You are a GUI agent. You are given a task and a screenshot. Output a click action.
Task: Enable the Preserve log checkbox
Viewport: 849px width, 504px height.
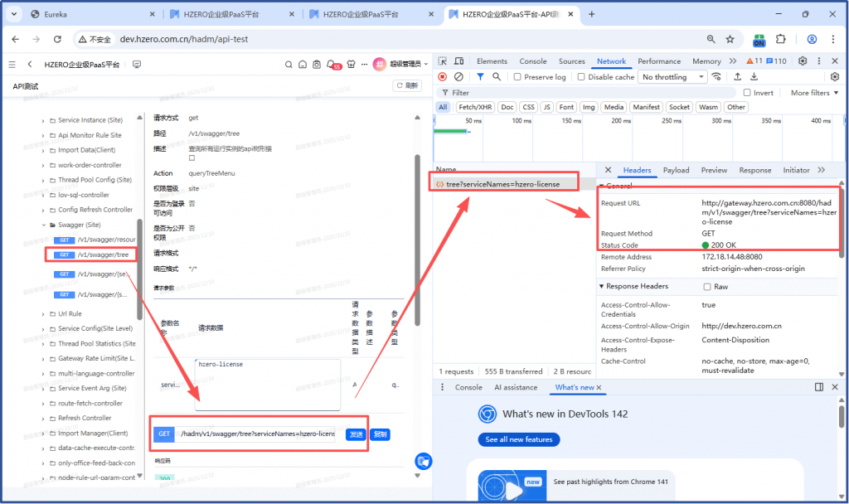click(x=518, y=77)
